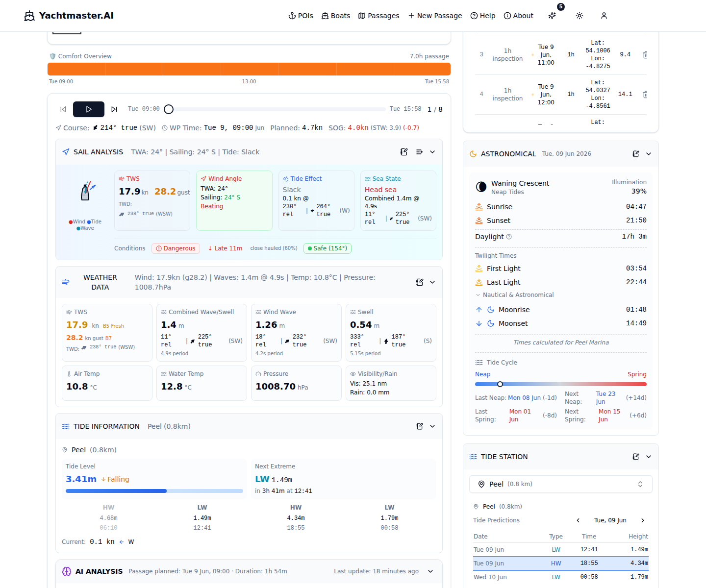Open AI sparkle notifications icon
Screen dimensions: 706x588
tap(552, 16)
